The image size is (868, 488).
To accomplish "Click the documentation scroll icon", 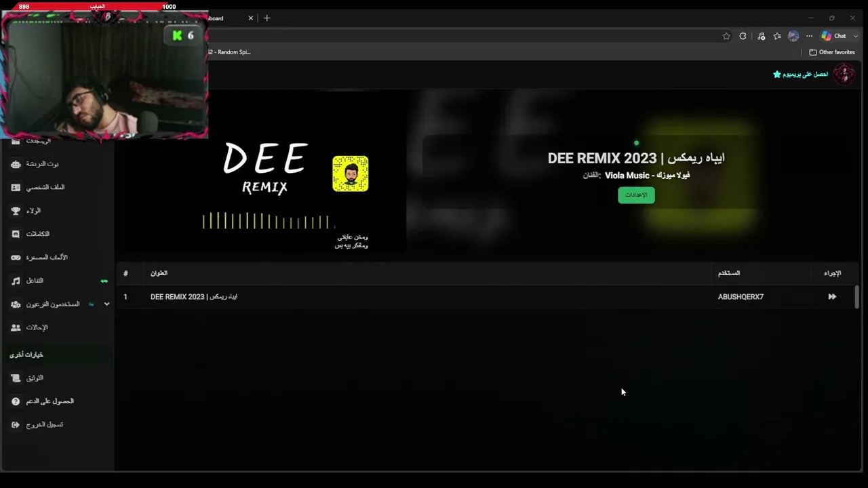I will tap(16, 378).
